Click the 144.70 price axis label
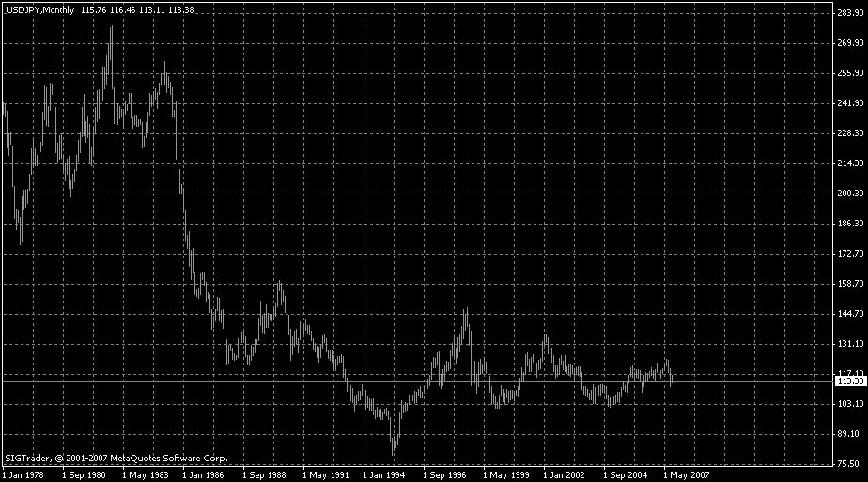 tap(850, 314)
